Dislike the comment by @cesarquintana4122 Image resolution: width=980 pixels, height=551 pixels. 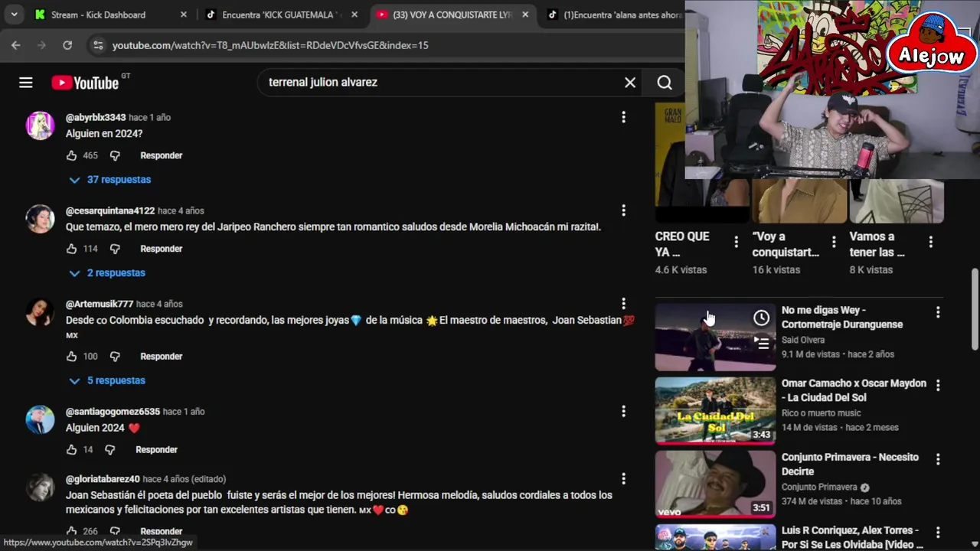(115, 249)
